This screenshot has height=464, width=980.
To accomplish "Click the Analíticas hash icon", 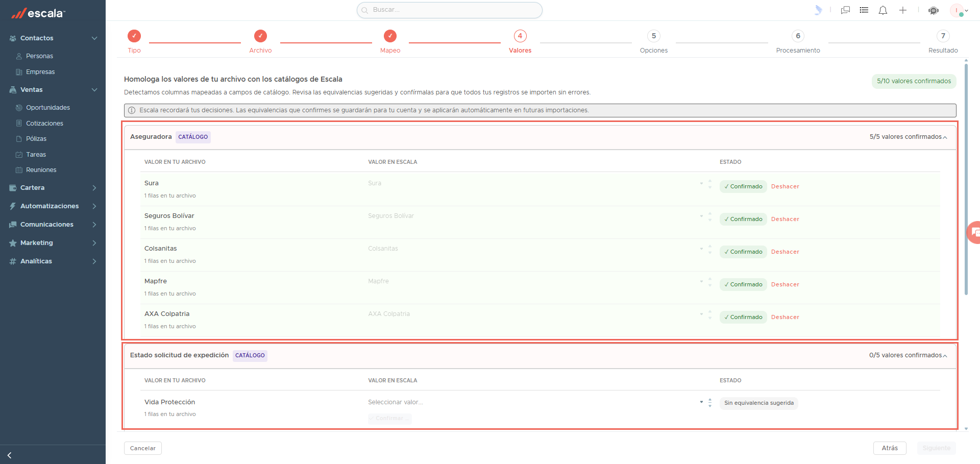I will (13, 261).
